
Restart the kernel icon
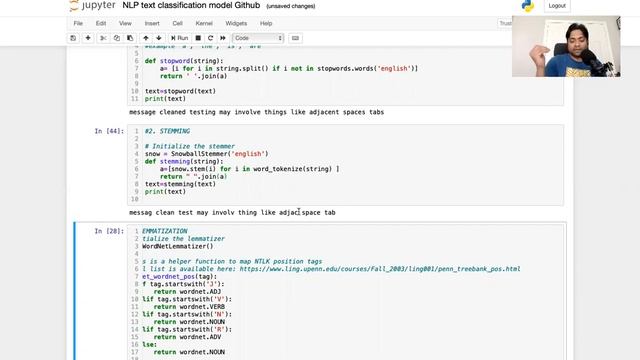click(x=211, y=38)
